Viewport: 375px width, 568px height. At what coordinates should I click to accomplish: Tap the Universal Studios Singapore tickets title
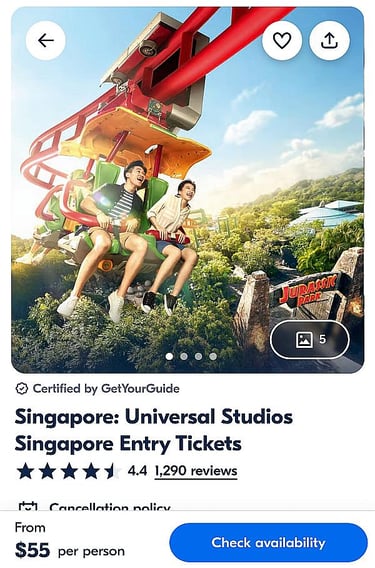(154, 430)
